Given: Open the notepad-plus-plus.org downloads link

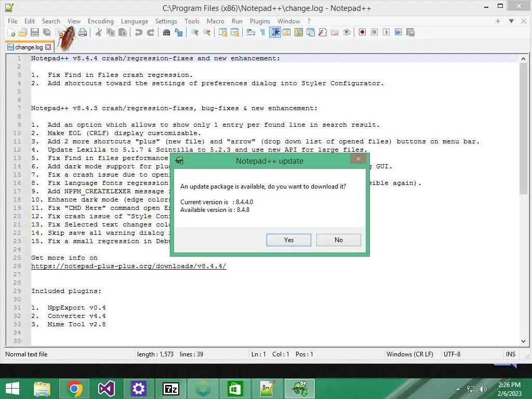Looking at the screenshot, I should pos(129,266).
